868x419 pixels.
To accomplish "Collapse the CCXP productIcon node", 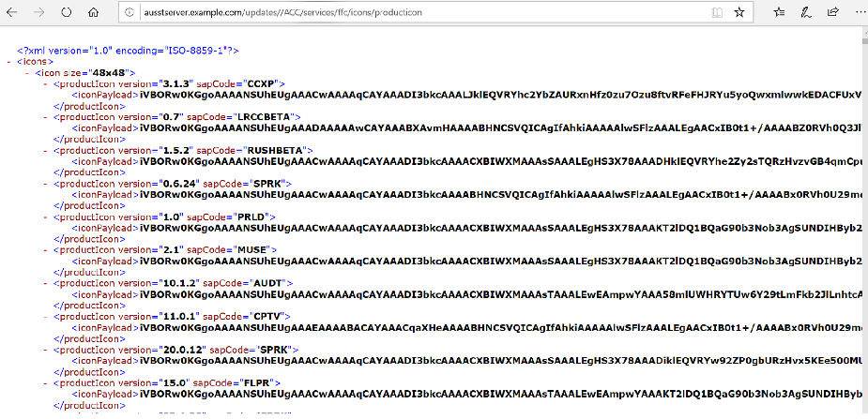I will click(x=45, y=84).
